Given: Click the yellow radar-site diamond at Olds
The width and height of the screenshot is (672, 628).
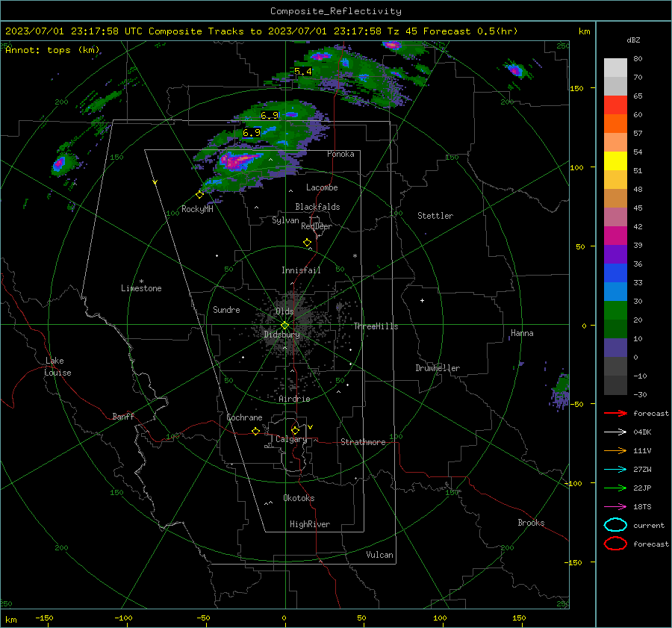Looking at the screenshot, I should pos(284,326).
